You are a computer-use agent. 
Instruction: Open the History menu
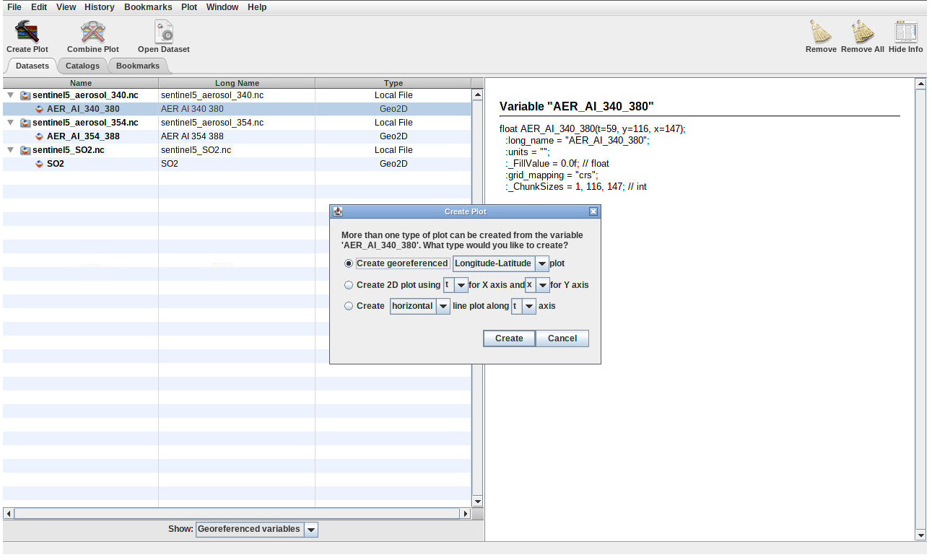pyautogui.click(x=100, y=7)
